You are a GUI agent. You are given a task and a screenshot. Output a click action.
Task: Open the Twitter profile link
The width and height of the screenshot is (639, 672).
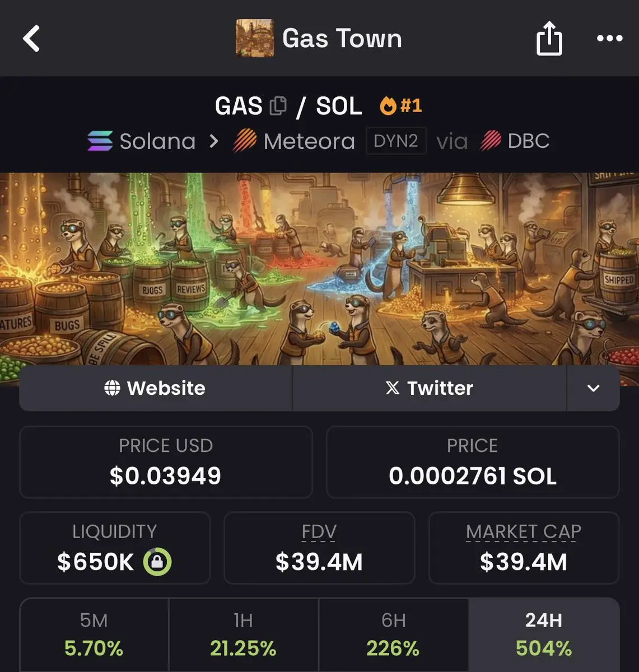coord(429,388)
